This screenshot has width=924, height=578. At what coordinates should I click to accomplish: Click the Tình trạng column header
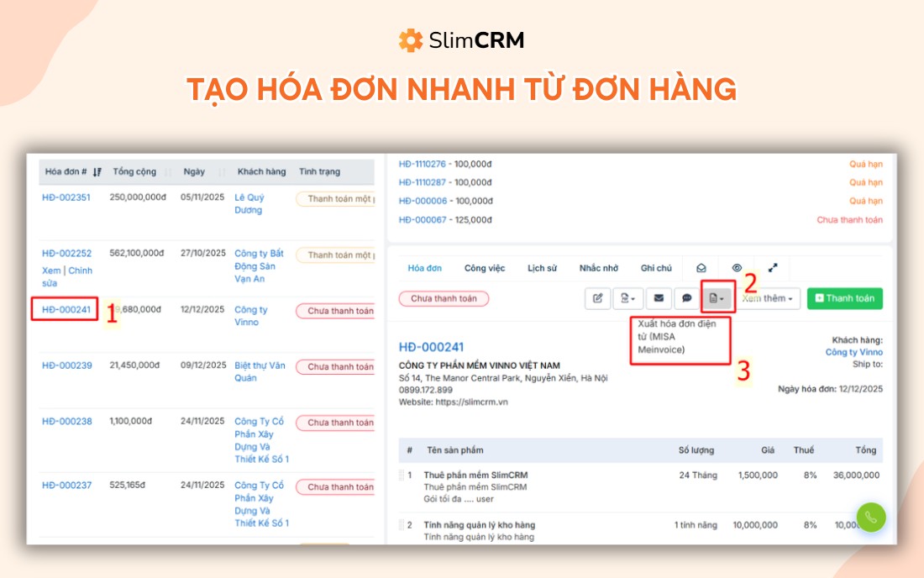319,171
